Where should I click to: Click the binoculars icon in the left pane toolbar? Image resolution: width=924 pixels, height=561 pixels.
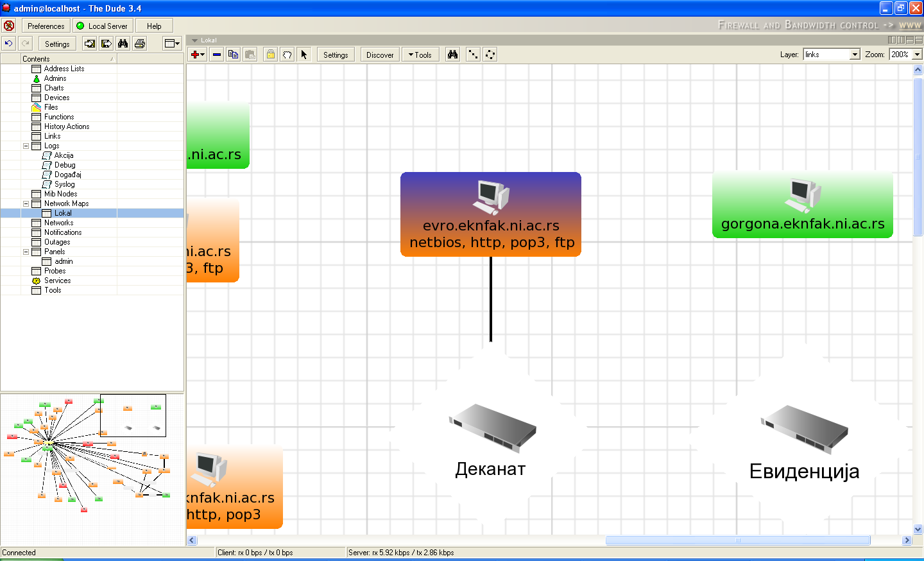coord(123,44)
